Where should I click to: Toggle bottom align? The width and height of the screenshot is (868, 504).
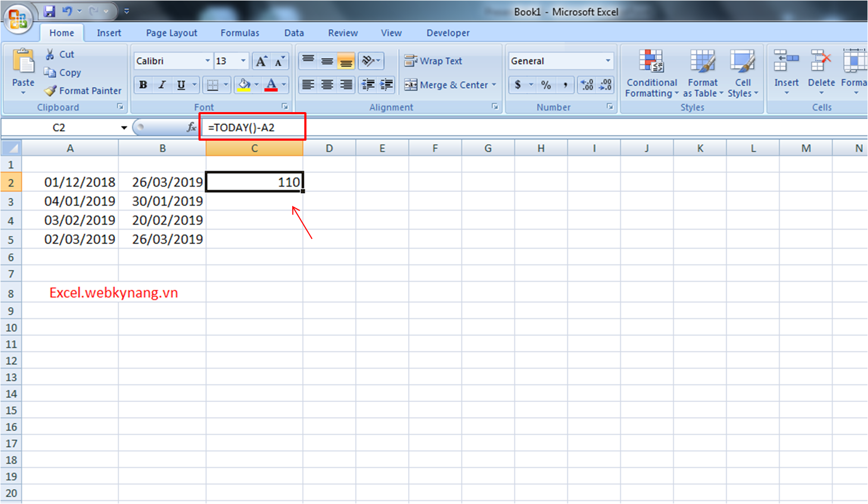[346, 61]
